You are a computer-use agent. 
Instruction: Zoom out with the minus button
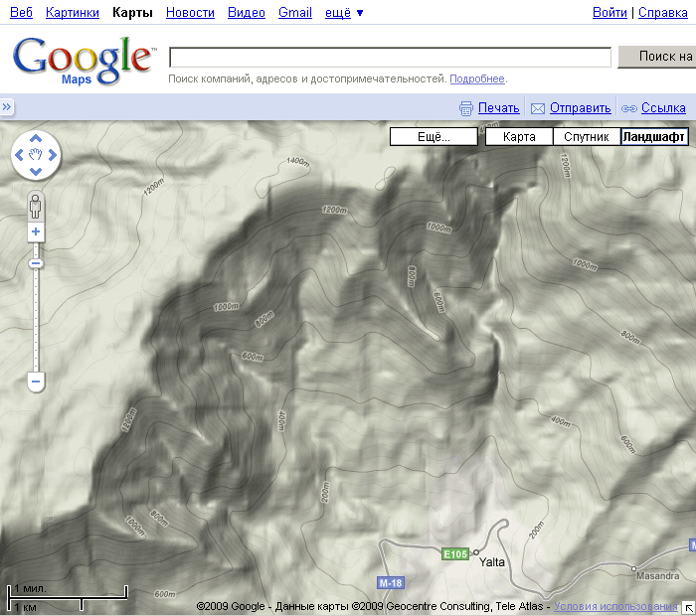(x=36, y=381)
